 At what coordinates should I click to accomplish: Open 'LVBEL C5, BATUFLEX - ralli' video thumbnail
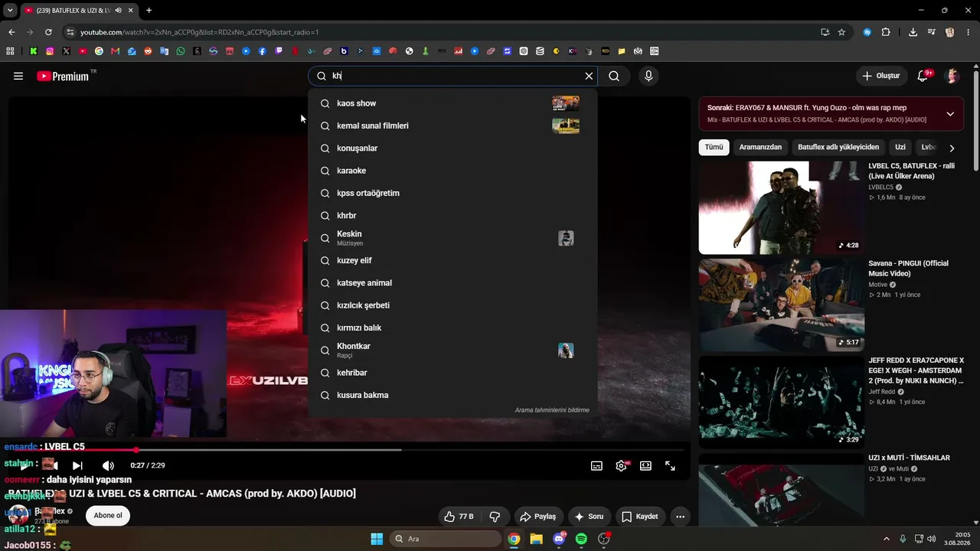pyautogui.click(x=781, y=207)
